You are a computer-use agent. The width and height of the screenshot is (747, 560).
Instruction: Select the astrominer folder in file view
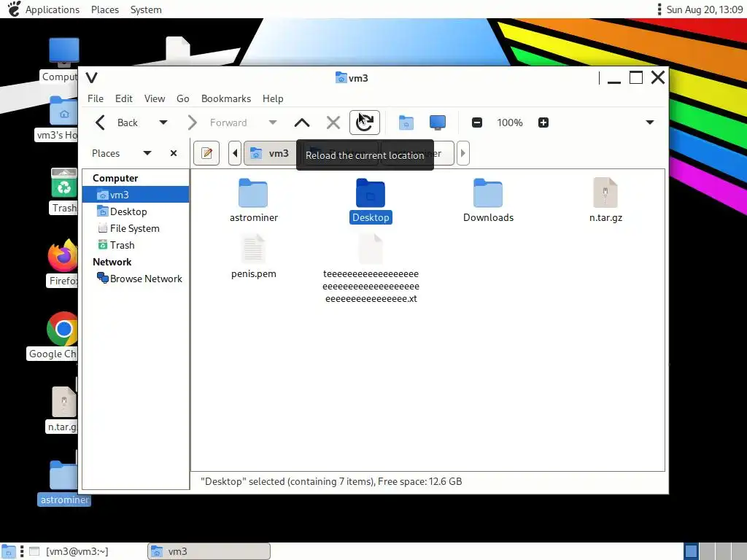tap(253, 201)
